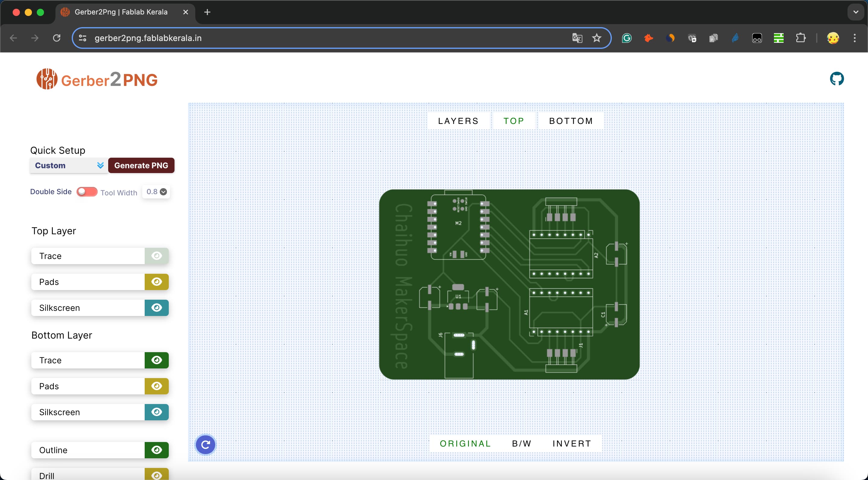Click the blue feather extension icon
Image resolution: width=868 pixels, height=480 pixels.
coord(735,38)
